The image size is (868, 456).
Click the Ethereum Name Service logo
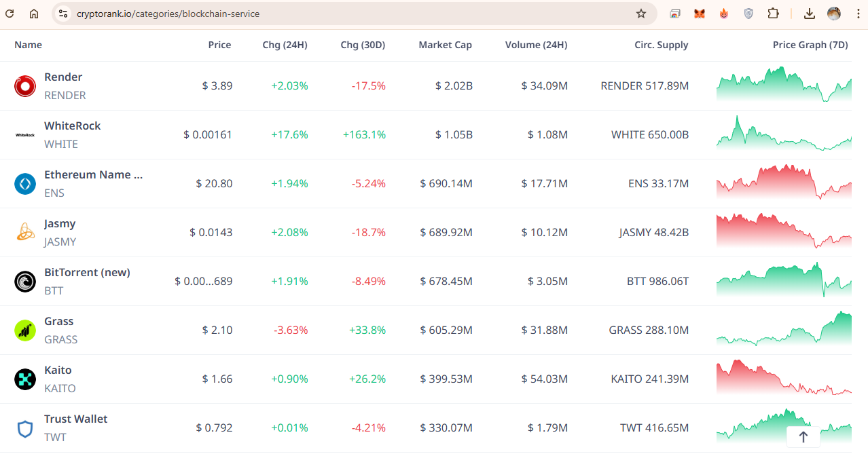click(x=25, y=184)
